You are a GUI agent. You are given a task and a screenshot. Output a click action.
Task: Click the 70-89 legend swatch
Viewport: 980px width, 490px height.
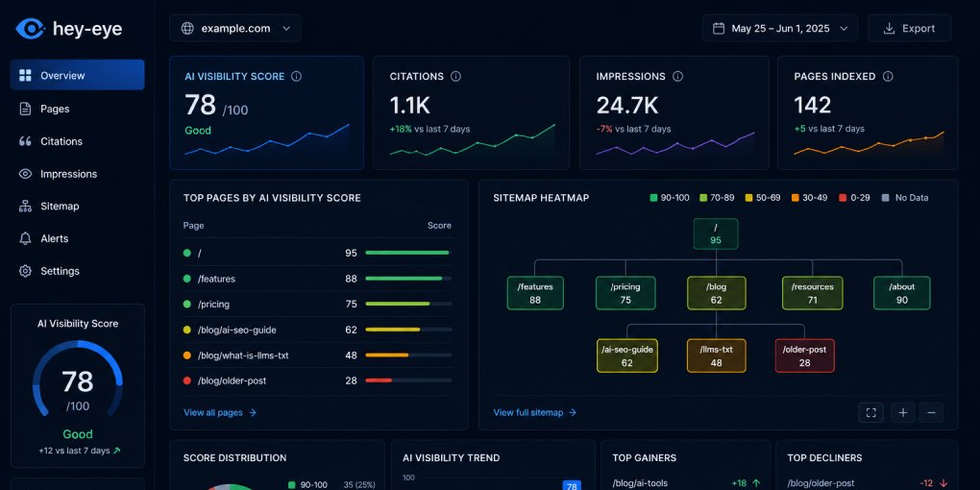click(703, 198)
